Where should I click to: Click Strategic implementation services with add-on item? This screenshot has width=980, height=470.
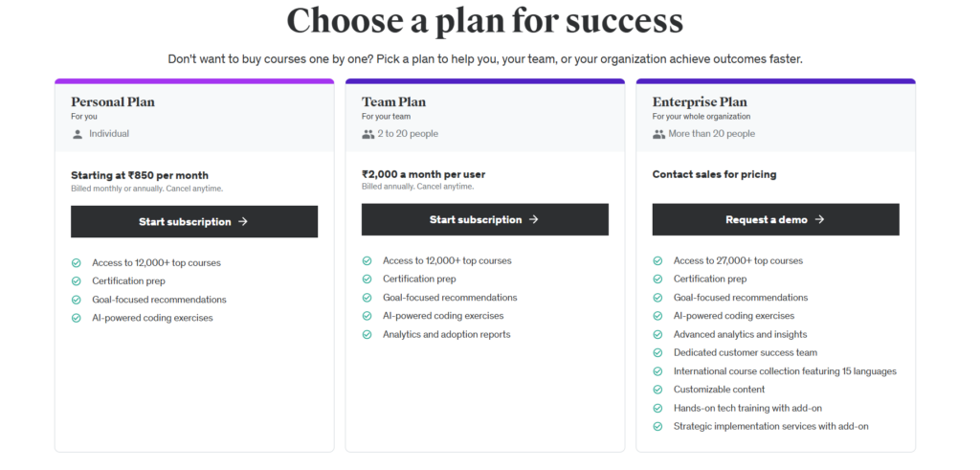click(x=770, y=426)
